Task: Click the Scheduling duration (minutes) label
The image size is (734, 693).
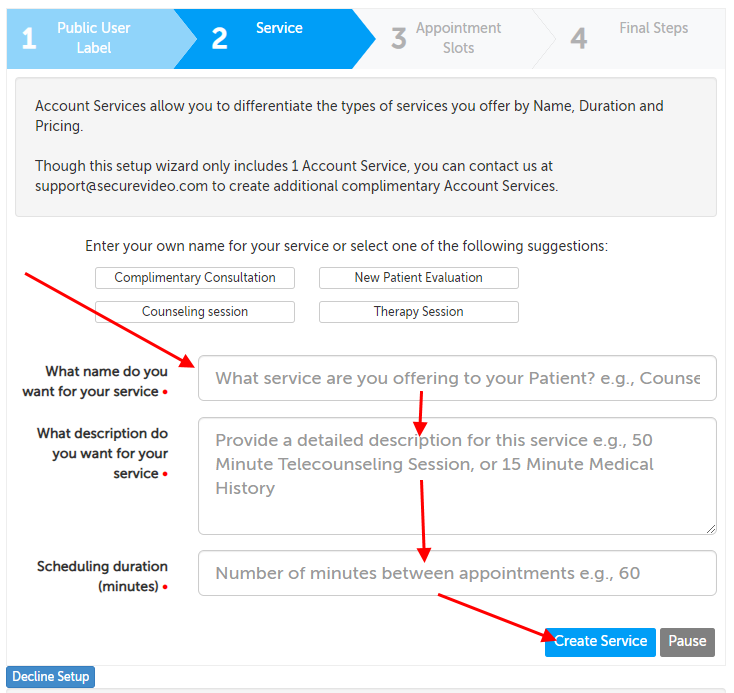Action: coord(103,576)
